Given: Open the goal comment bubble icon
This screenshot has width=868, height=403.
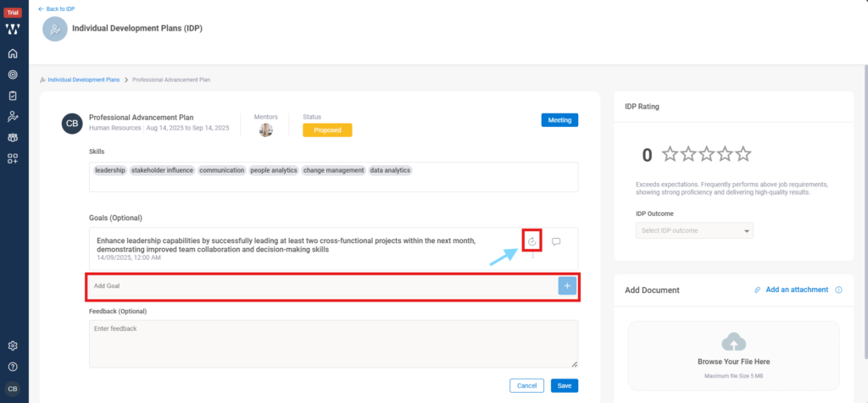Looking at the screenshot, I should [556, 241].
